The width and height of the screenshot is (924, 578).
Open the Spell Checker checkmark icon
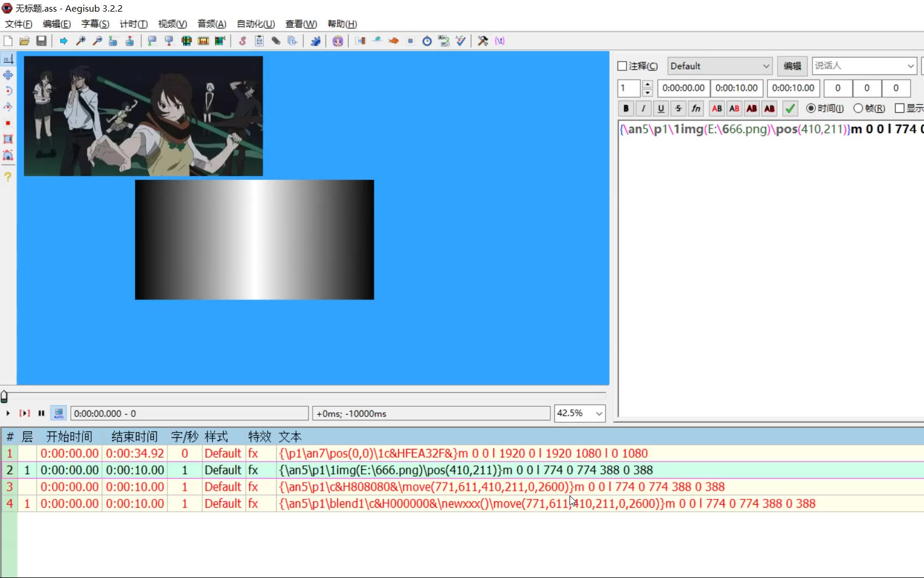point(461,41)
